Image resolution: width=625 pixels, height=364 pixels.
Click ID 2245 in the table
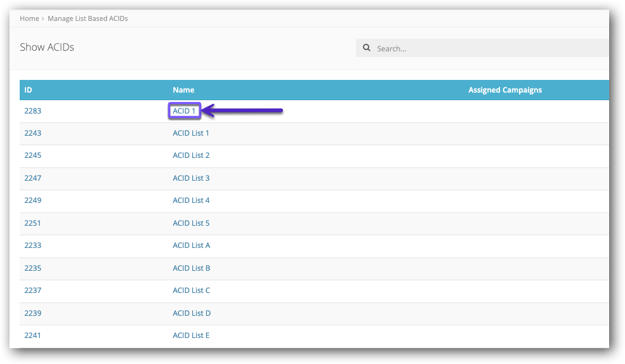[32, 155]
